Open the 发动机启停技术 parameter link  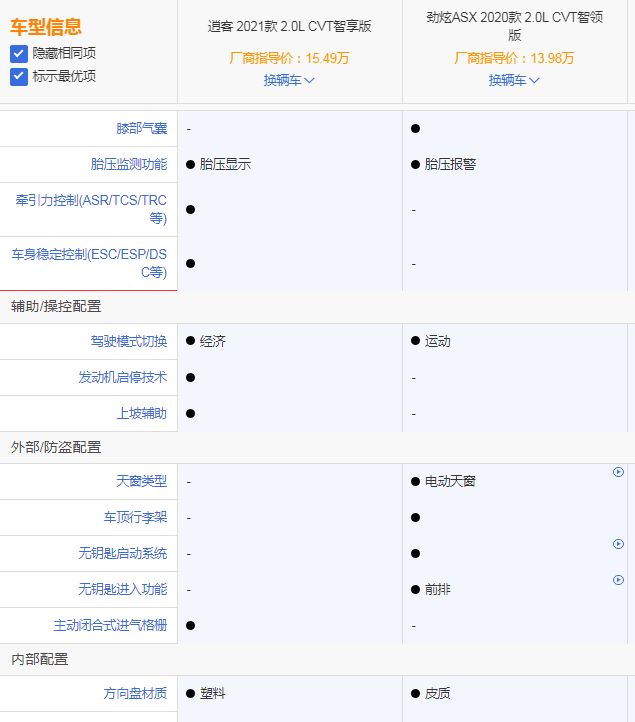pyautogui.click(x=122, y=377)
